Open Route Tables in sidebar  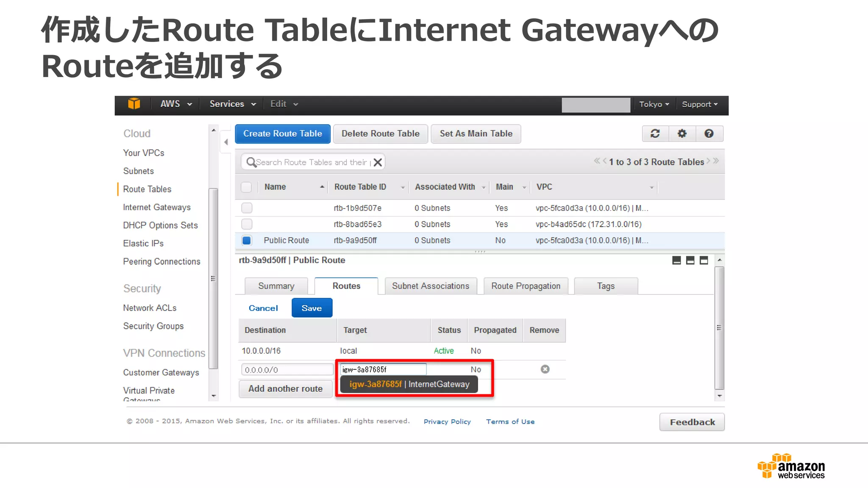click(x=147, y=189)
